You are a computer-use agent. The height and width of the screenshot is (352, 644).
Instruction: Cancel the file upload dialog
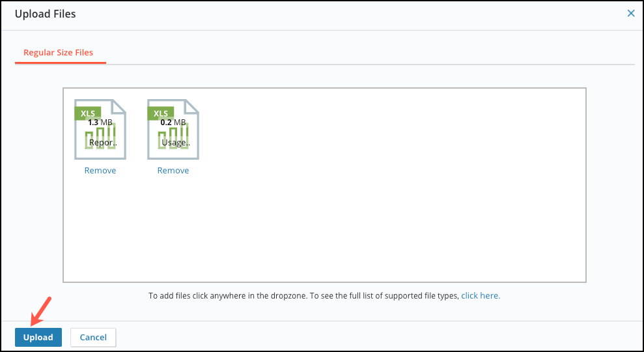93,337
